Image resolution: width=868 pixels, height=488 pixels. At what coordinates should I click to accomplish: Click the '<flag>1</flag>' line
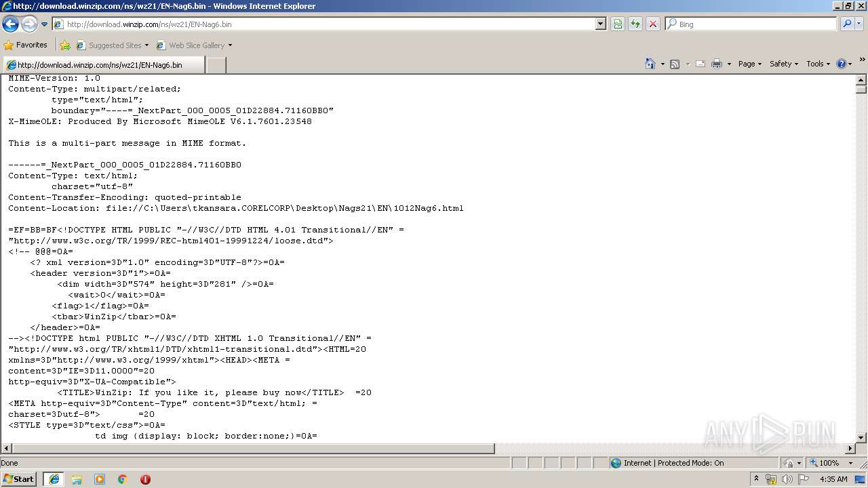click(x=100, y=306)
